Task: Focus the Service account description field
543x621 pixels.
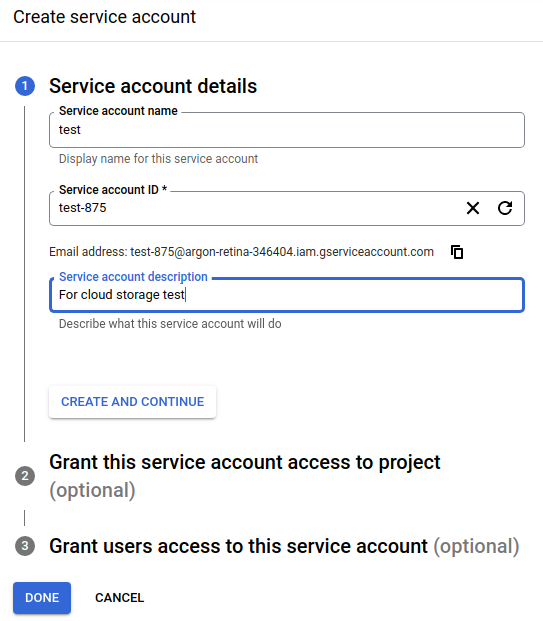Action: click(x=287, y=295)
